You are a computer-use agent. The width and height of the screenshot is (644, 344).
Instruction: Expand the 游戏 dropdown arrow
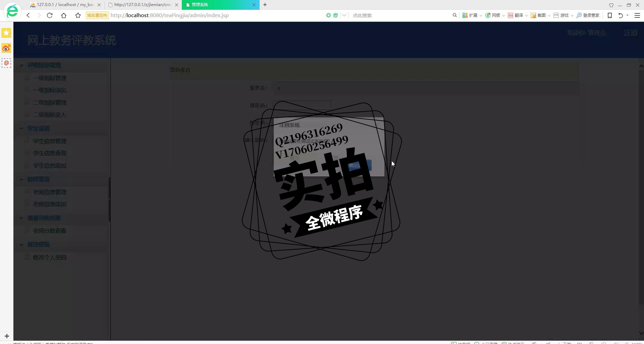[x=572, y=16]
